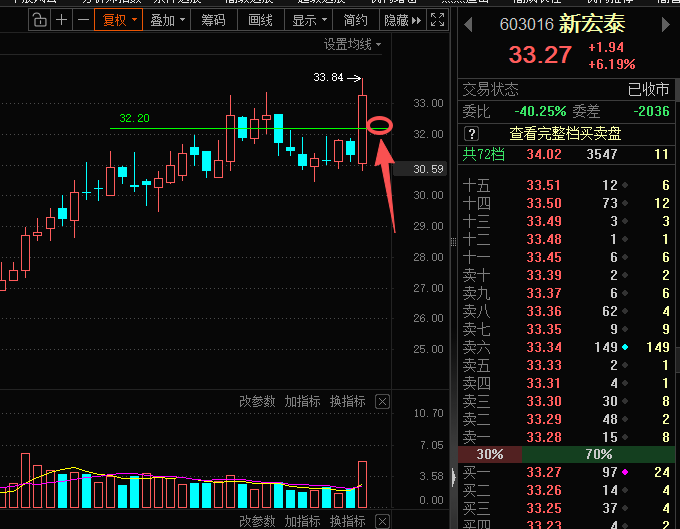The image size is (680, 529).
Task: Click the 已收市 trading status text
Action: (x=648, y=90)
